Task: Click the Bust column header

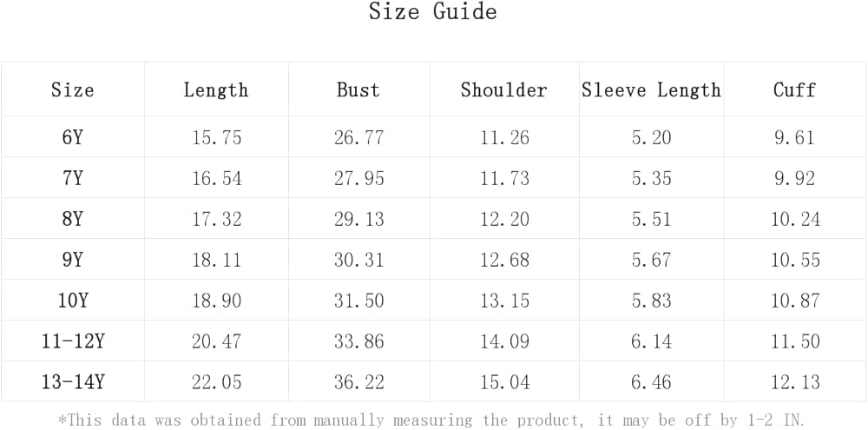Action: pyautogui.click(x=358, y=90)
